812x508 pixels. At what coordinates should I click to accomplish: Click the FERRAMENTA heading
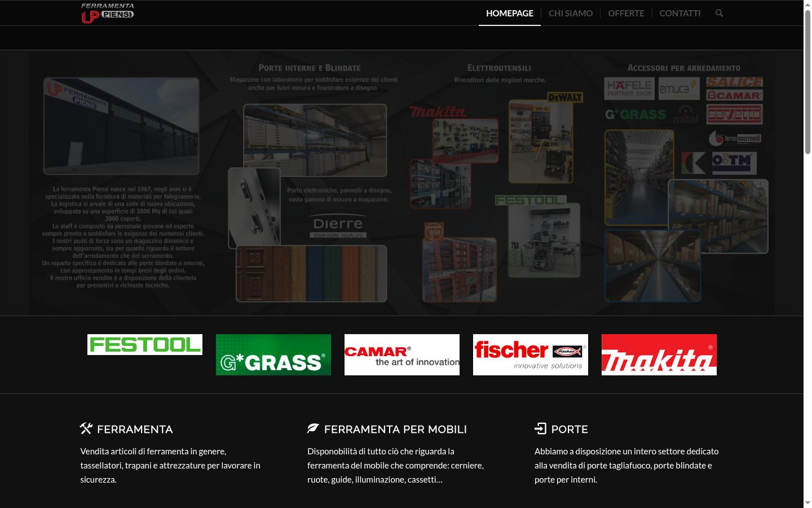coord(135,429)
